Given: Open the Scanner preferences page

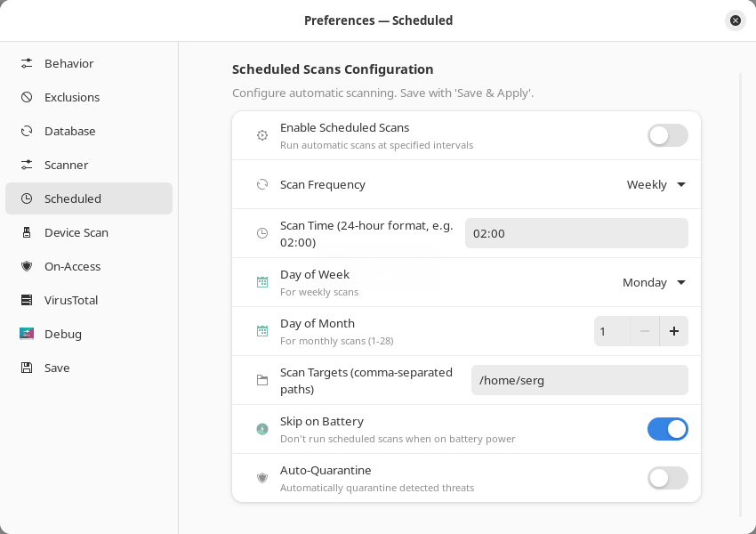Looking at the screenshot, I should pyautogui.click(x=67, y=165).
